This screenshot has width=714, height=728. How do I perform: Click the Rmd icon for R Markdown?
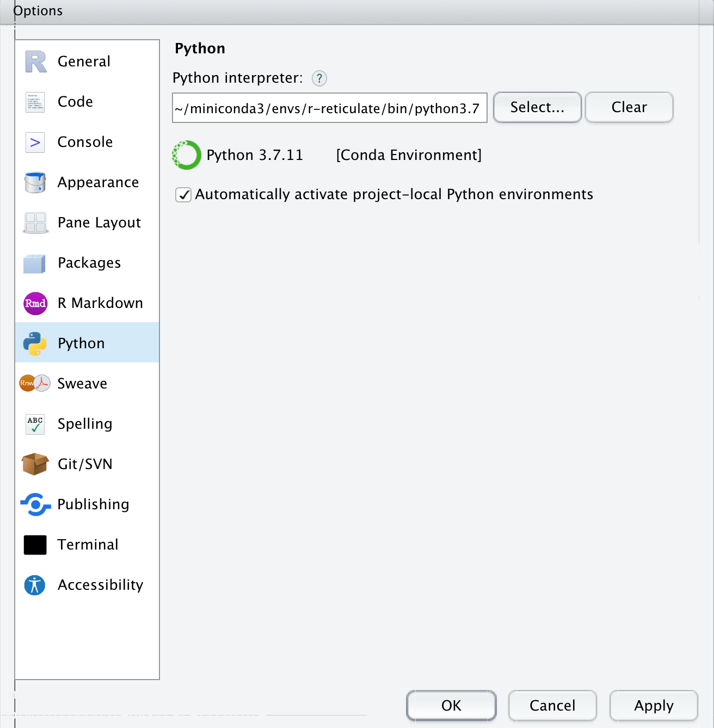(35, 303)
